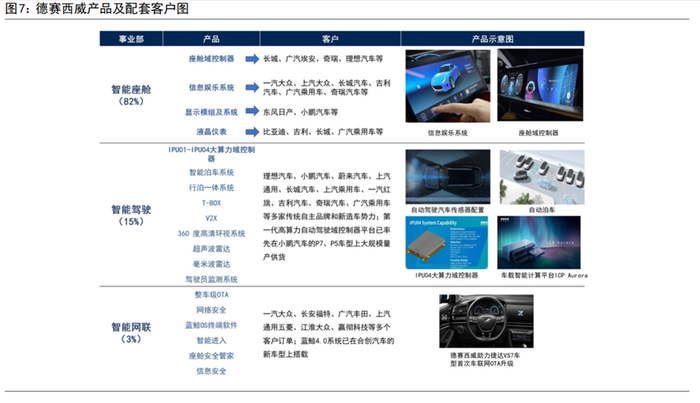Select the 液晶仪表 product entry
Image resolution: width=700 pixels, height=403 pixels.
pos(211,132)
